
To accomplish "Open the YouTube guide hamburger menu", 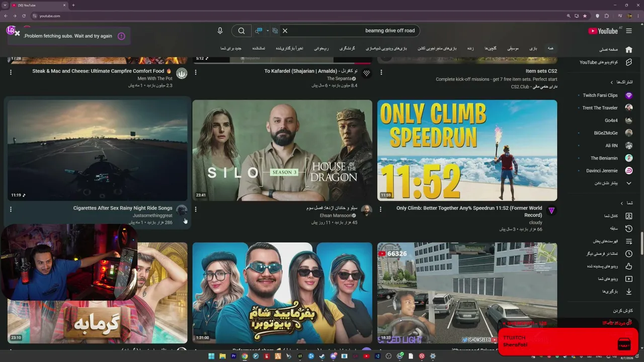I will (629, 31).
